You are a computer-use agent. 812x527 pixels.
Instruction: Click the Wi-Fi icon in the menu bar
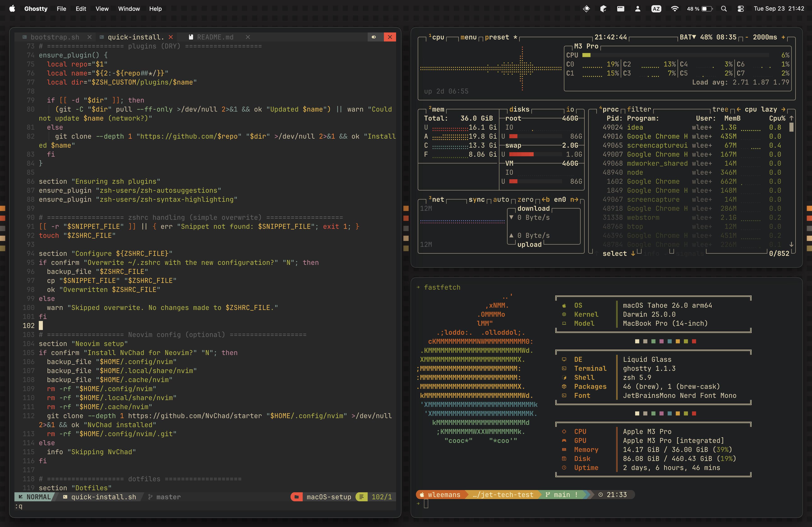tap(674, 9)
